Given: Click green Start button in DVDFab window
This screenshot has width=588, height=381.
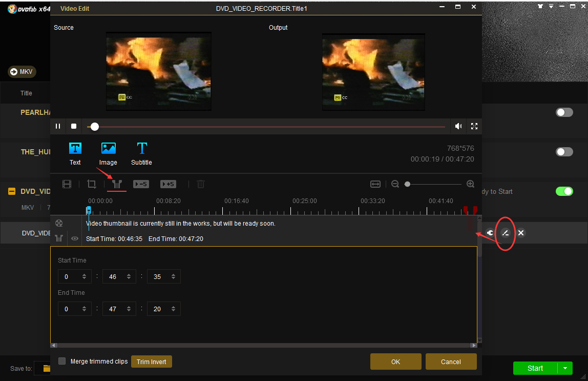Looking at the screenshot, I should point(535,368).
